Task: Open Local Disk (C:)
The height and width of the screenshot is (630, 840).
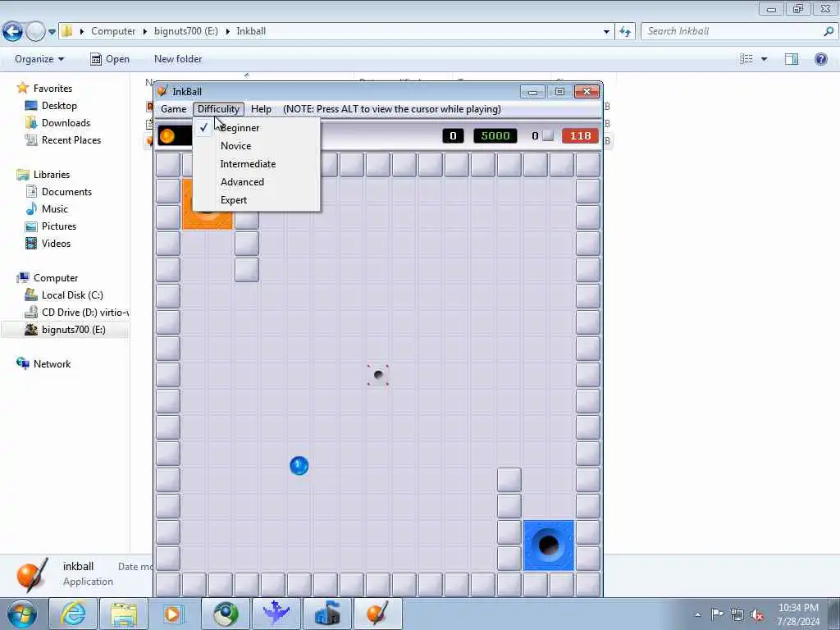Action: coord(72,295)
